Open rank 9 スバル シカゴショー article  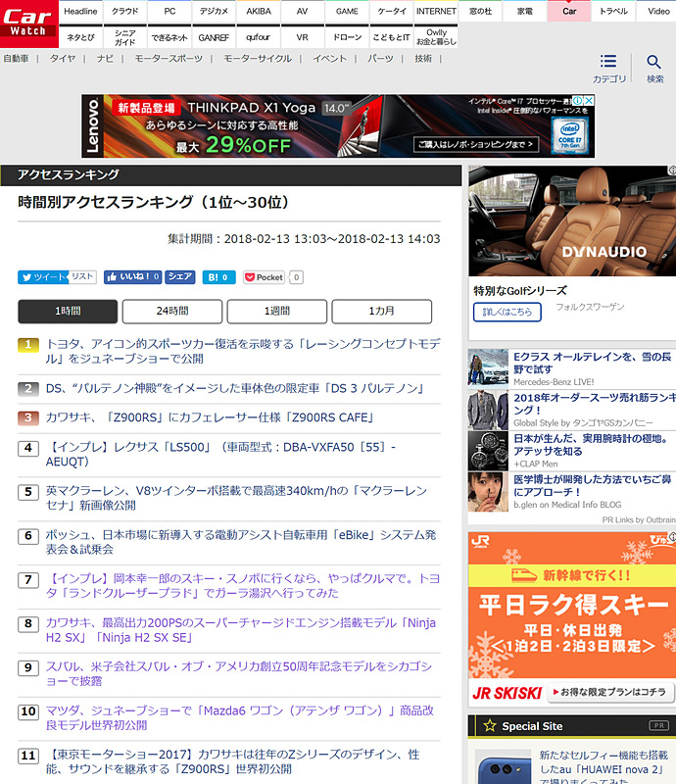239,673
